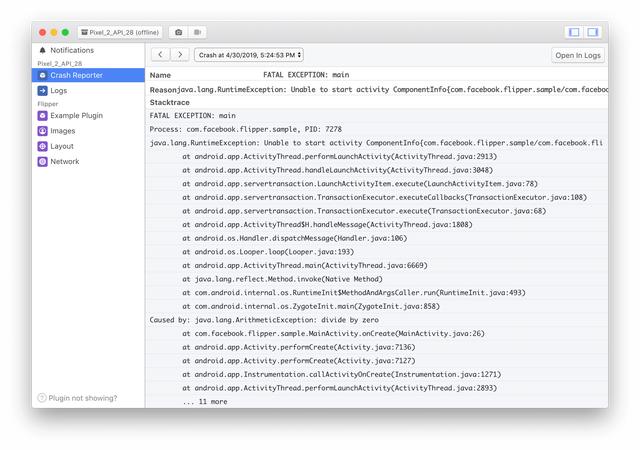Click the Plugin not showing? link
The height and width of the screenshot is (450, 640).
tap(83, 398)
